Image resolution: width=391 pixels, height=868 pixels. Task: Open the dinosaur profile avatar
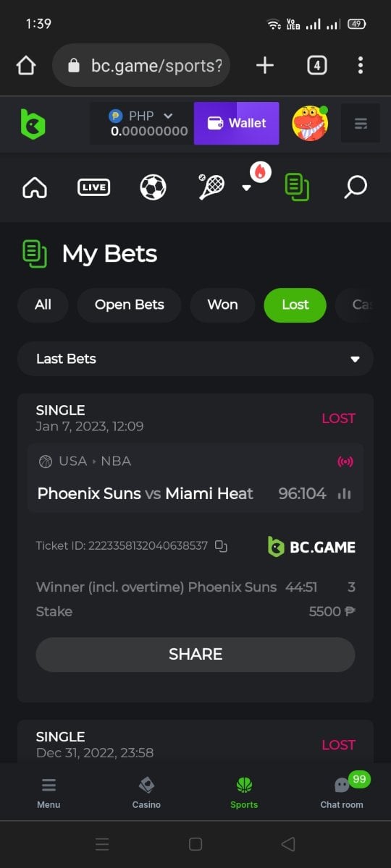(311, 123)
